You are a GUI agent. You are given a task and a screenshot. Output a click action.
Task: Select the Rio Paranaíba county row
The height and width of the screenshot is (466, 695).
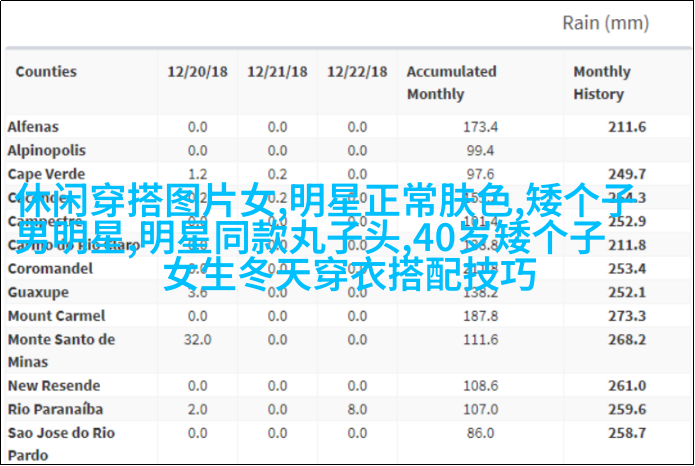(x=54, y=409)
